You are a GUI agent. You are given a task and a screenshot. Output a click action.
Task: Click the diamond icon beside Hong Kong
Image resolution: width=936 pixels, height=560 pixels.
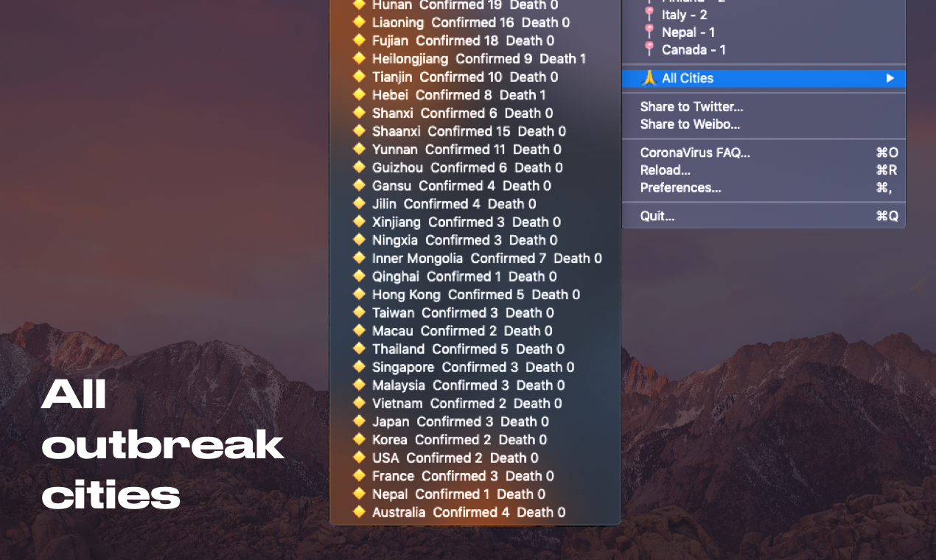click(x=359, y=294)
